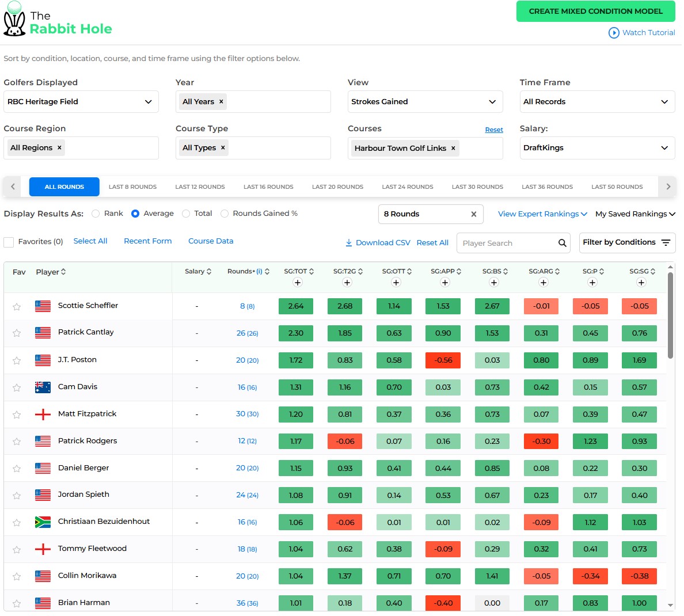
Task: Star J.T. Poston as favorite
Action: 17,361
